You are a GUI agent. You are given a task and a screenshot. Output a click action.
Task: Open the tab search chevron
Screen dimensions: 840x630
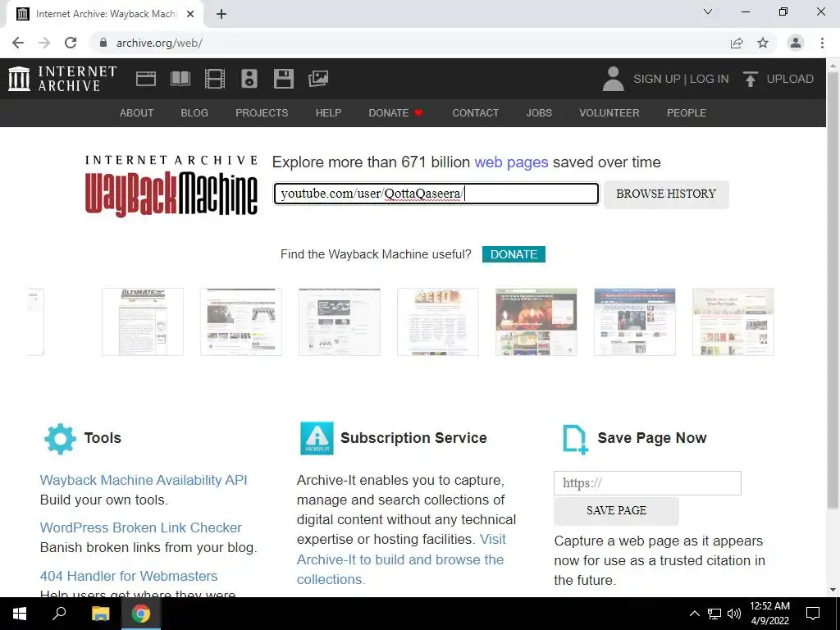(708, 11)
